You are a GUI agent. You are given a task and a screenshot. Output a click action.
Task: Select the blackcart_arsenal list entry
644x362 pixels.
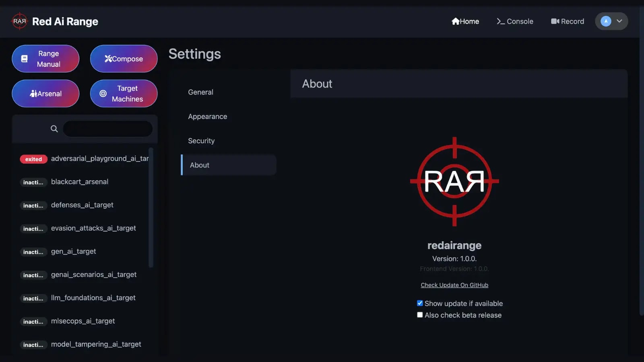click(80, 182)
